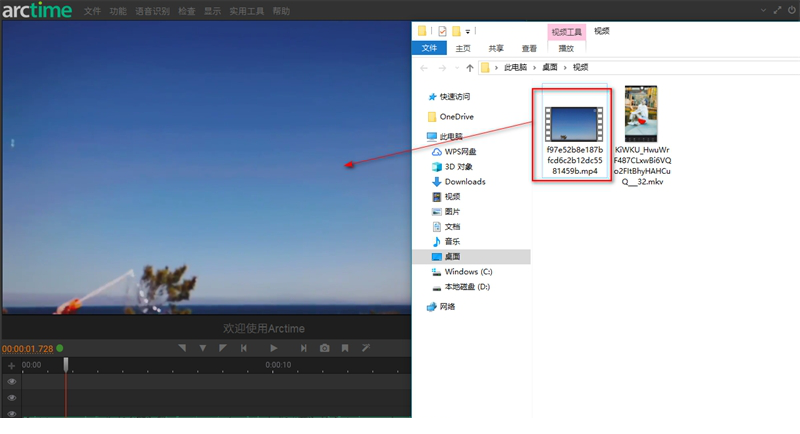Click the Explorer up-one-level arrow
Viewport: 800px width, 434px height.
[470, 68]
